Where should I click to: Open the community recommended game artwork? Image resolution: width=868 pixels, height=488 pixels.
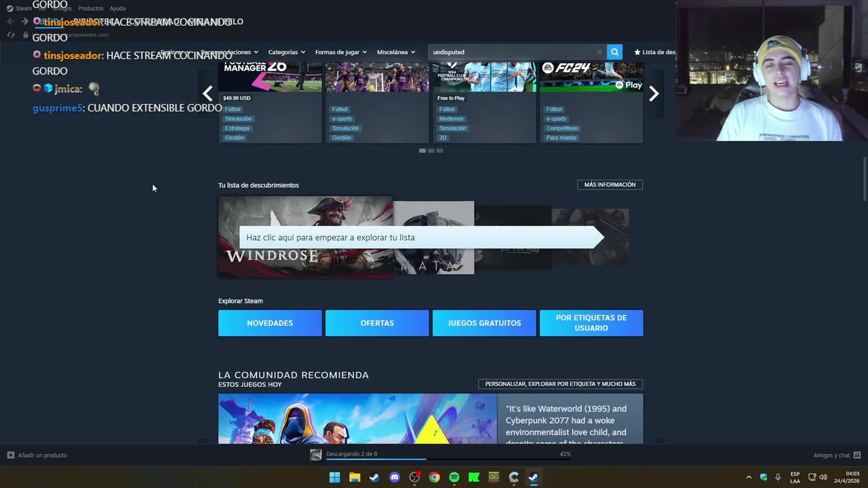click(x=357, y=419)
